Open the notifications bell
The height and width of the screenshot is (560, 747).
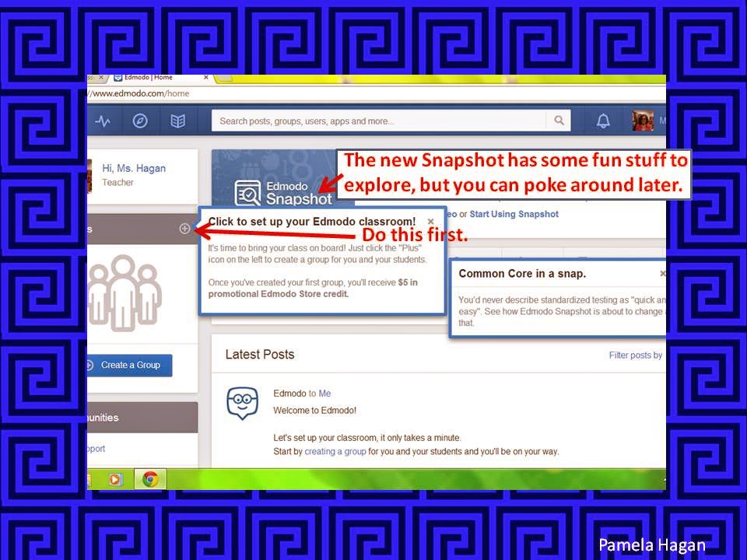(x=603, y=121)
